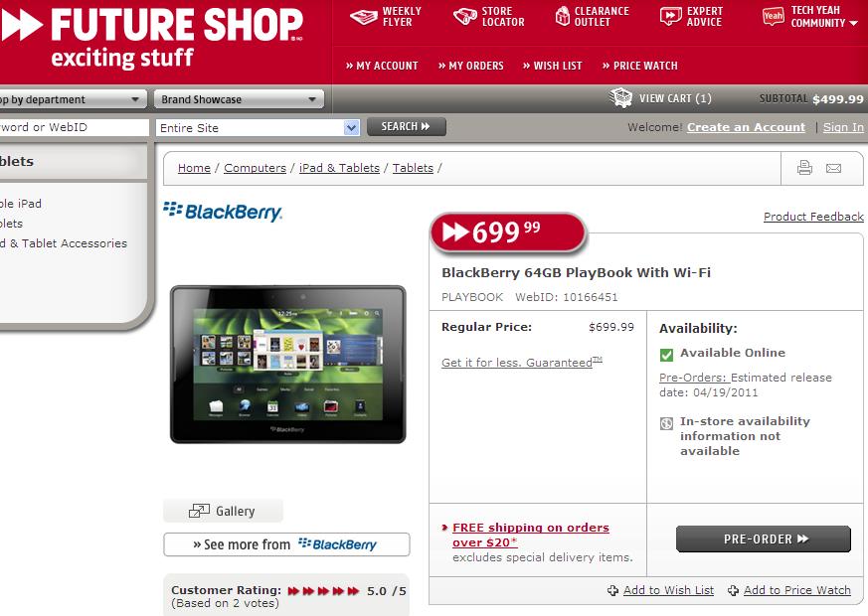Click the Store Locator binoculars icon
The height and width of the screenshot is (616, 868).
(x=465, y=17)
